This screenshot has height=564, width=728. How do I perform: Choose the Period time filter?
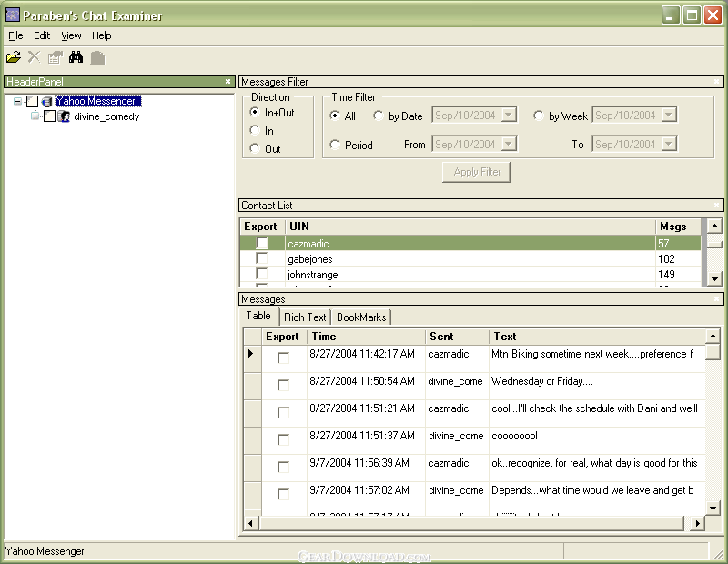click(334, 145)
